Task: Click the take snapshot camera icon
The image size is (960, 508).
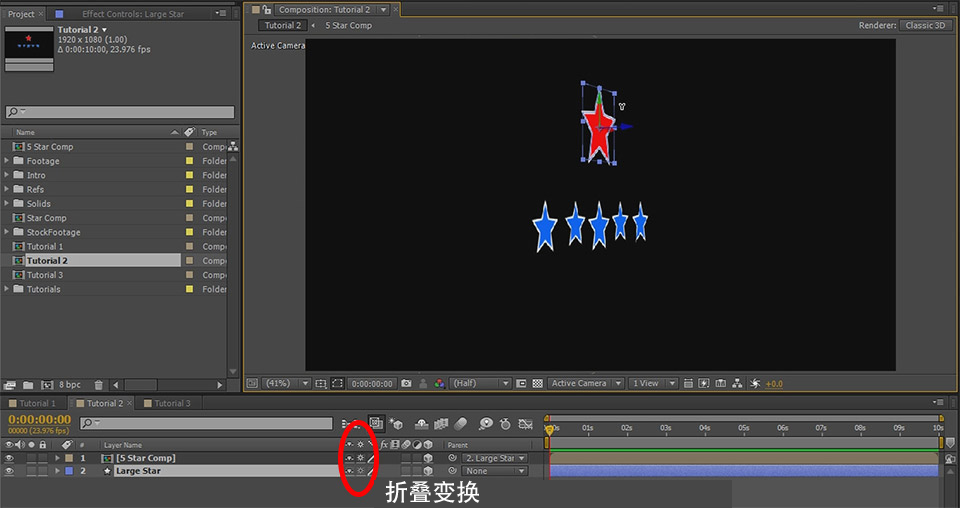Action: (x=406, y=383)
